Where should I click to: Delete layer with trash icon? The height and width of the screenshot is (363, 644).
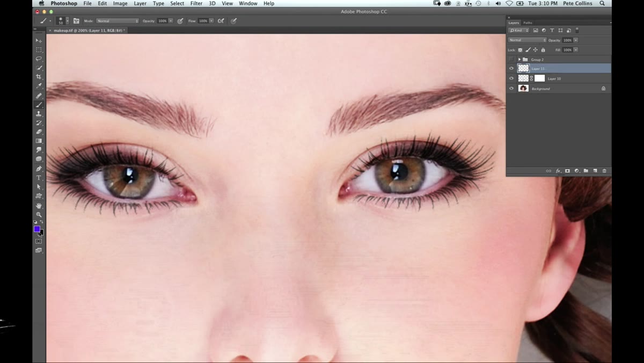[x=604, y=171]
